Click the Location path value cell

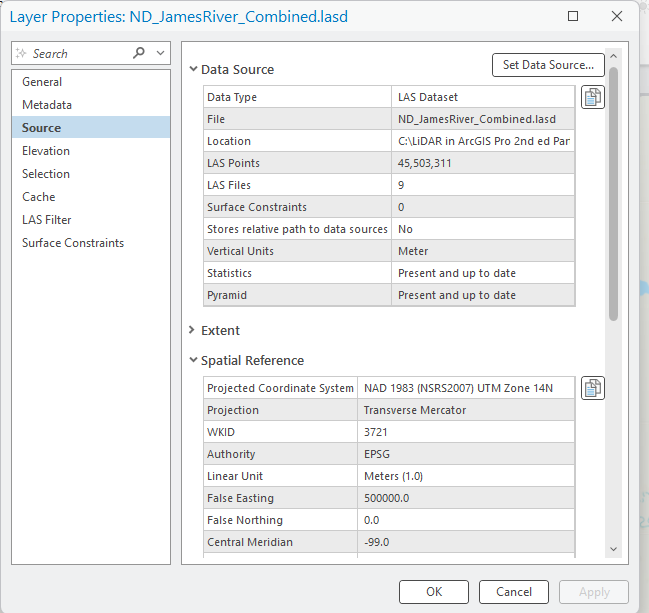[483, 141]
